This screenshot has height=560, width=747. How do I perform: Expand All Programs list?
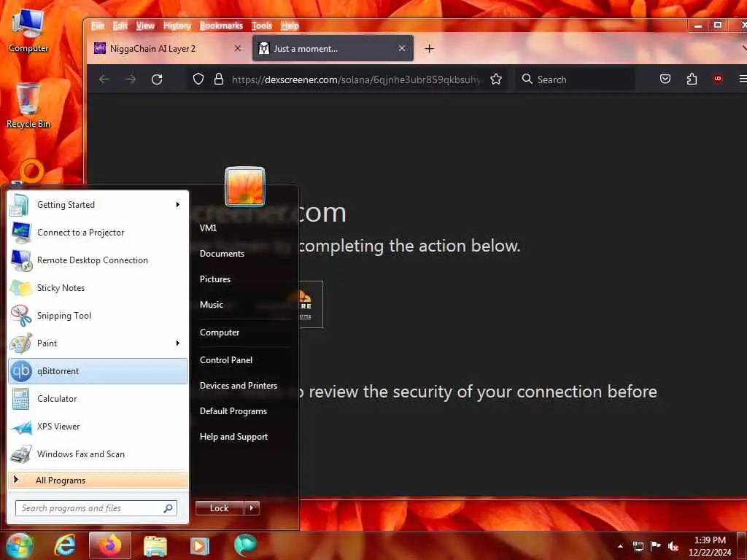(x=98, y=481)
